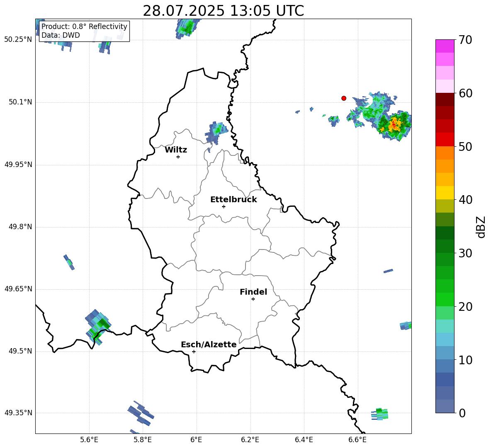
Task: Click the 0 value on the colorbar
Action: pyautogui.click(x=462, y=413)
